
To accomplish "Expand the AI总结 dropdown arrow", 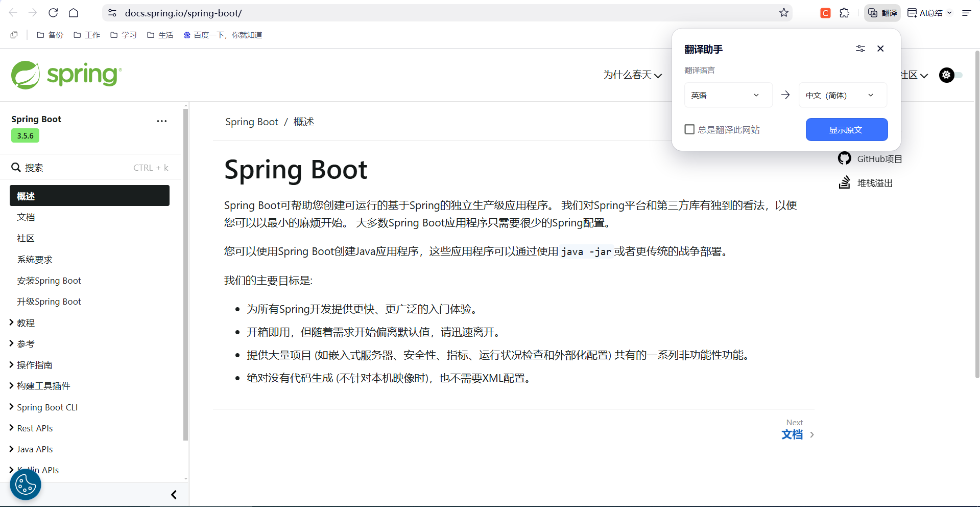I will click(x=949, y=13).
